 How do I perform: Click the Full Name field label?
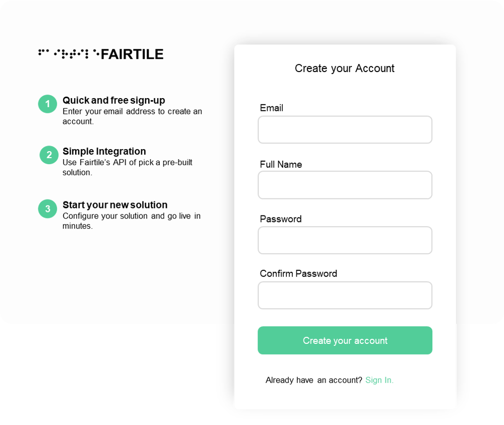(x=281, y=165)
